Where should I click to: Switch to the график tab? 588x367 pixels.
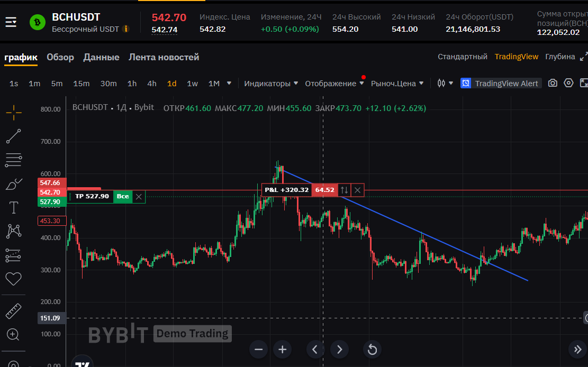coord(21,57)
